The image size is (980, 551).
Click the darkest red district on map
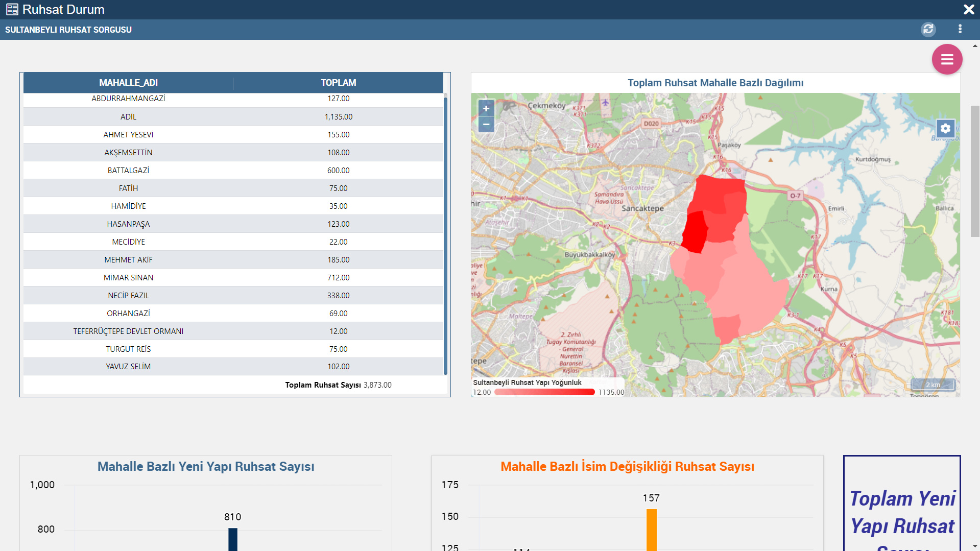click(x=695, y=232)
